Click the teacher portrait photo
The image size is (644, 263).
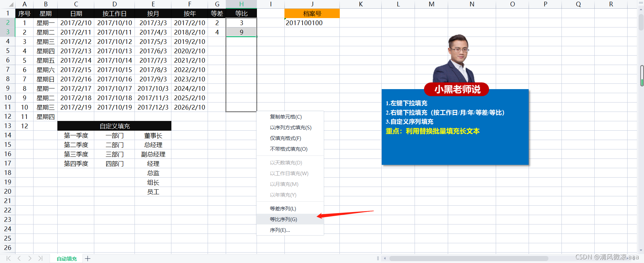click(454, 59)
